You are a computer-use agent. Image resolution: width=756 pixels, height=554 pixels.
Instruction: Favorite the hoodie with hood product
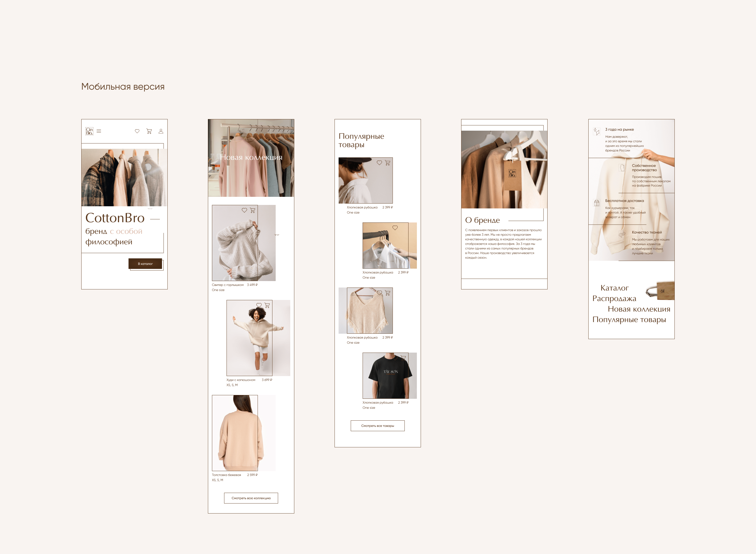[259, 305]
